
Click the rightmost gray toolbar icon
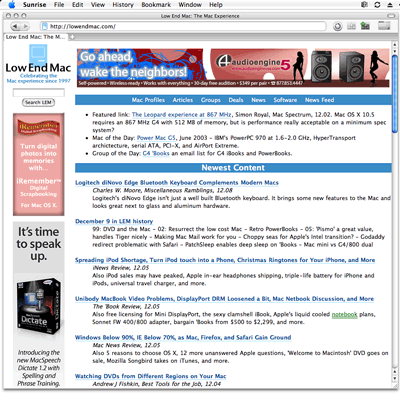point(384,25)
